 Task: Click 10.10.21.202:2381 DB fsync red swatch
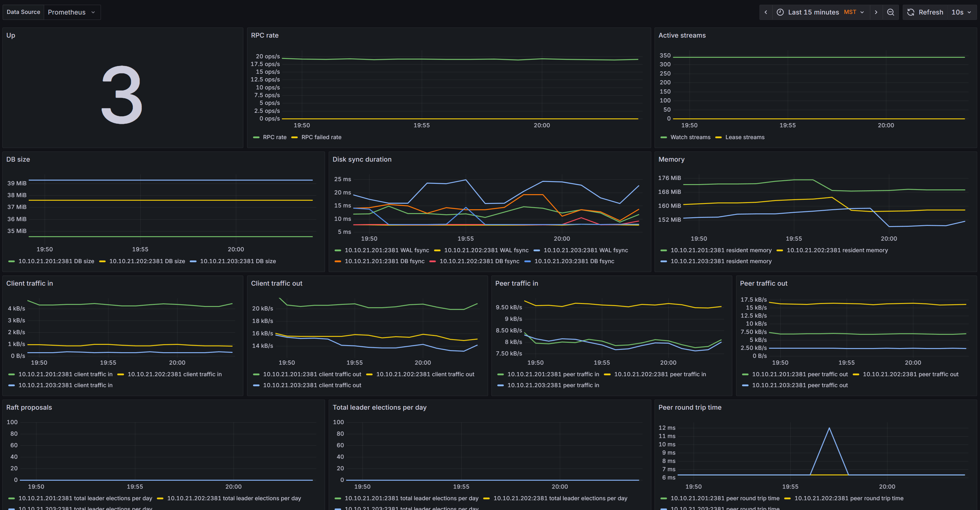[432, 261]
